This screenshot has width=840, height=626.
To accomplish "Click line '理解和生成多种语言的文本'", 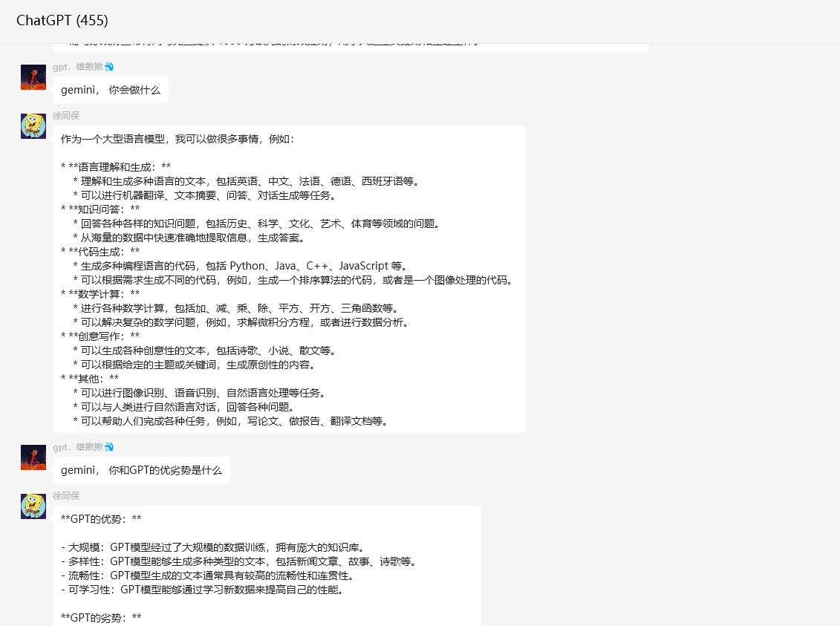I will pyautogui.click(x=247, y=181).
